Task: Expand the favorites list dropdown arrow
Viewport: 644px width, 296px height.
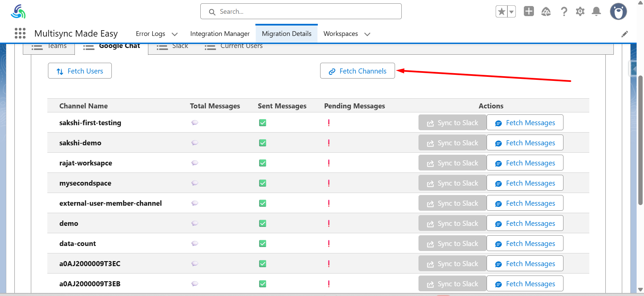Action: coord(511,12)
